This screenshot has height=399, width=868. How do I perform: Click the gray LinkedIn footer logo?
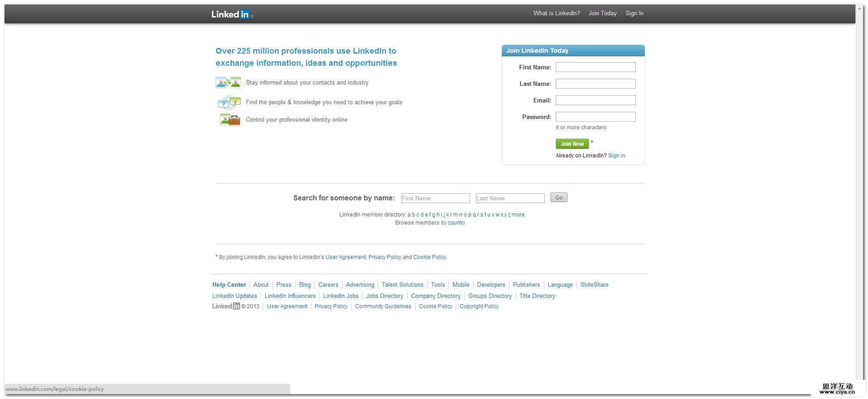click(226, 306)
